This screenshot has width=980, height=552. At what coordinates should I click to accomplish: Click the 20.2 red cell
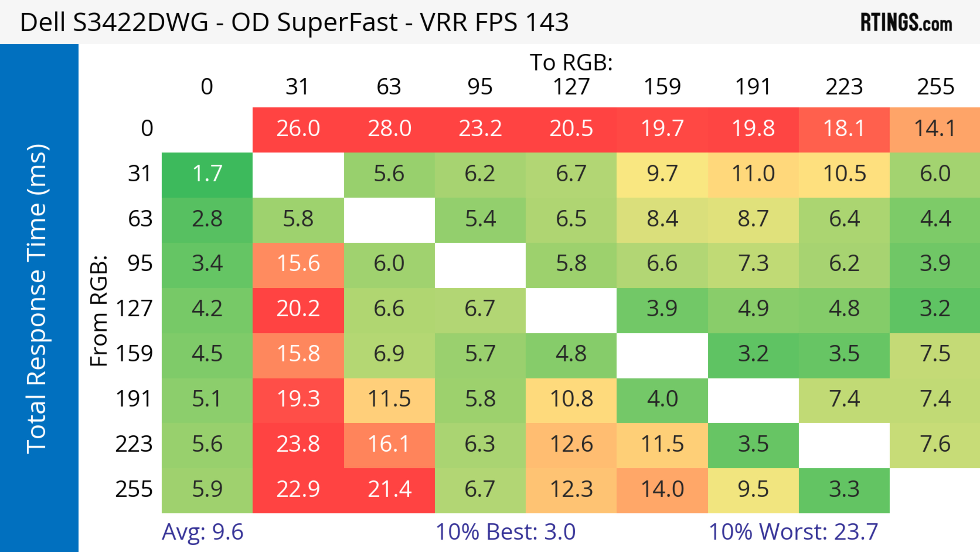[x=298, y=309]
